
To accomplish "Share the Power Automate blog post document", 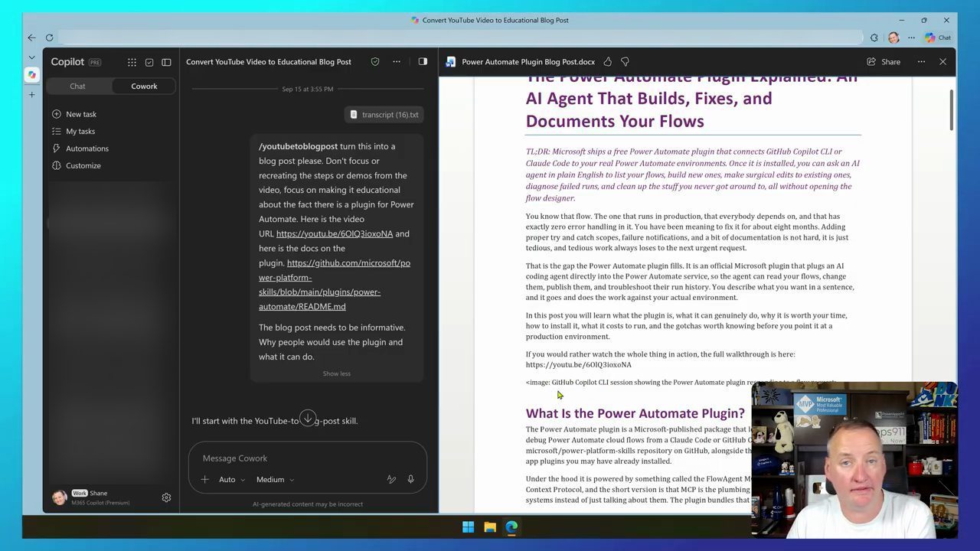I will pyautogui.click(x=884, y=62).
